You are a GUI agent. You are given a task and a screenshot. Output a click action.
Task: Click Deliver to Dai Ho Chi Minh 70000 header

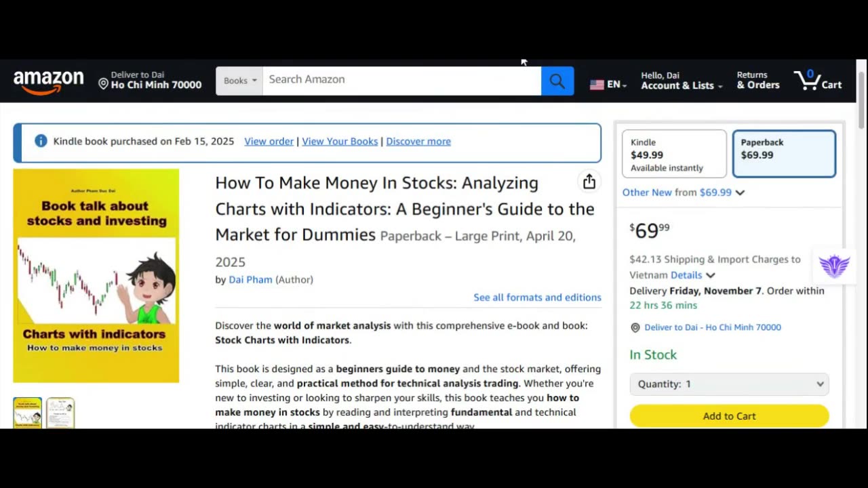click(150, 81)
